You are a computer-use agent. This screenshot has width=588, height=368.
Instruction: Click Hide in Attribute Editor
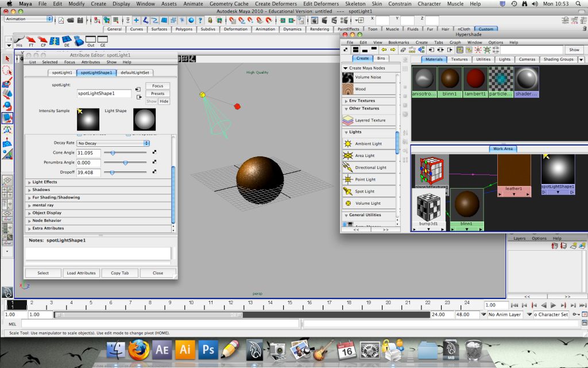click(164, 101)
